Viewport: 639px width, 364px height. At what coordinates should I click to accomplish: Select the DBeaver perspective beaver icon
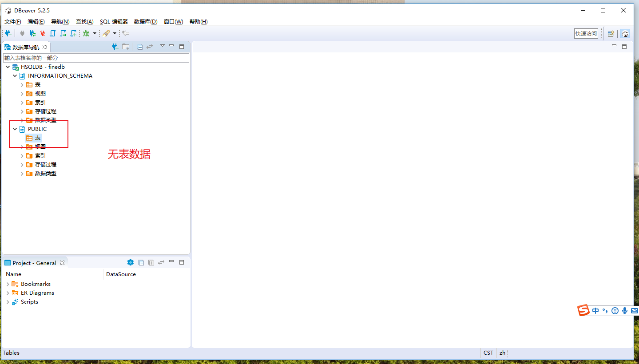[625, 34]
